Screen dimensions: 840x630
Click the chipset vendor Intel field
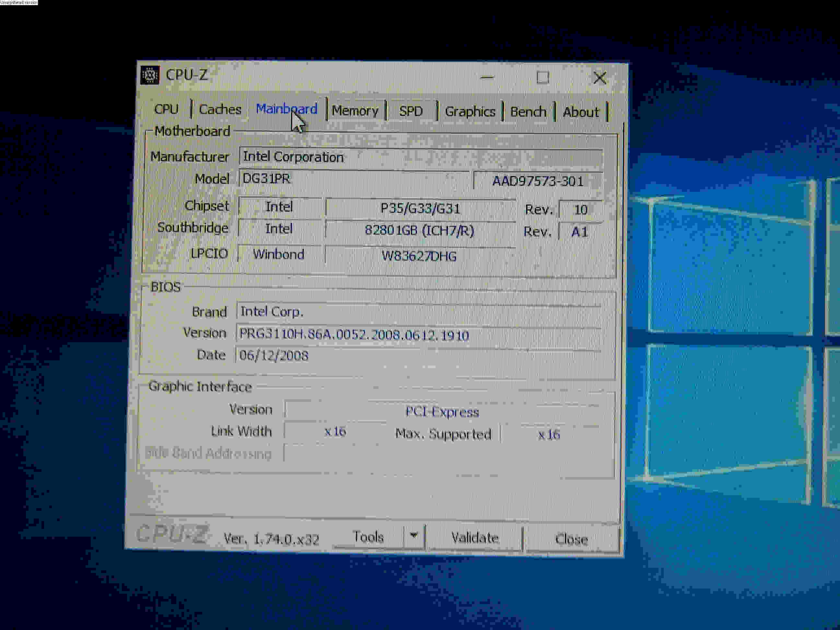point(279,207)
